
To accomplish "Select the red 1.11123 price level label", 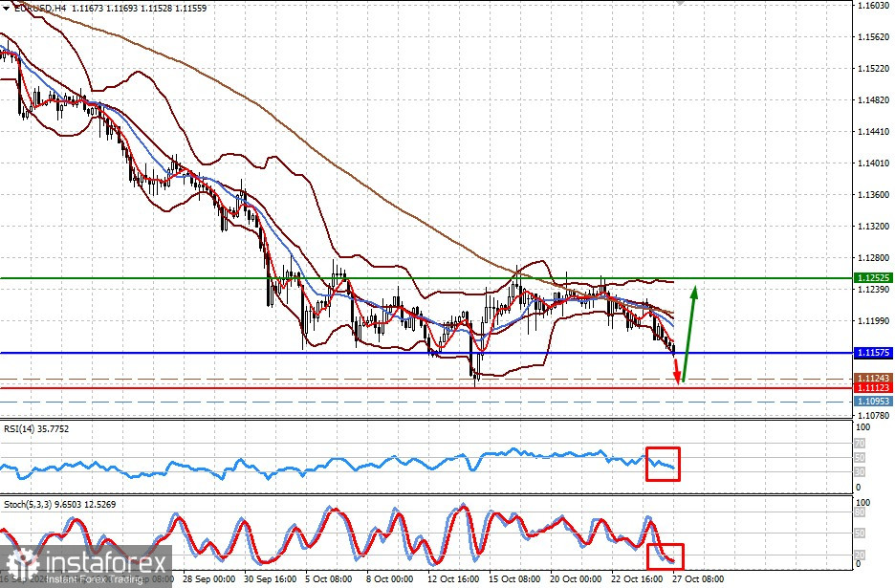I will point(873,387).
